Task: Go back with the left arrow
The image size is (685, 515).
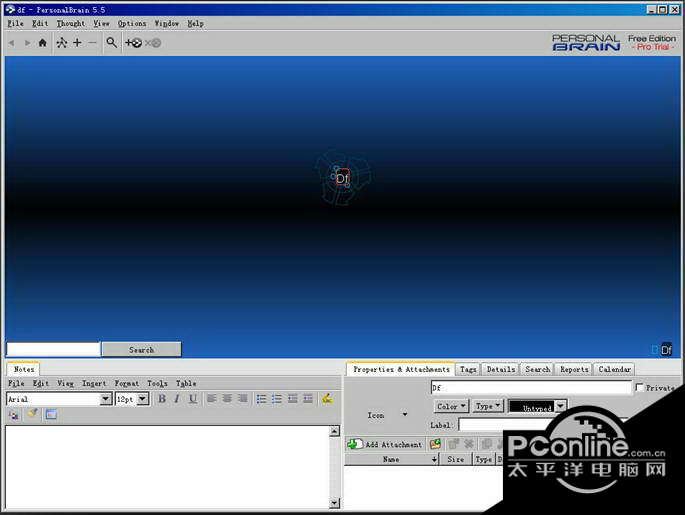Action: coord(12,43)
